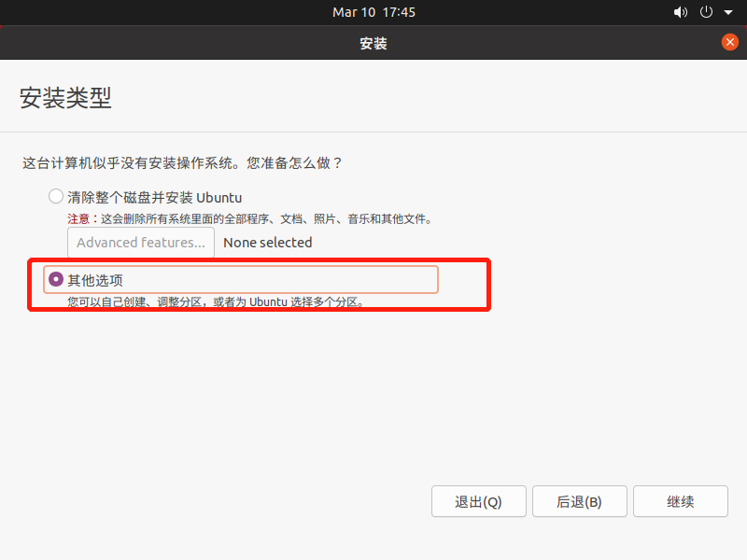The image size is (747, 560).
Task: Click the 清除整个磁盘并安装 Ubuntu label text
Action: (154, 197)
